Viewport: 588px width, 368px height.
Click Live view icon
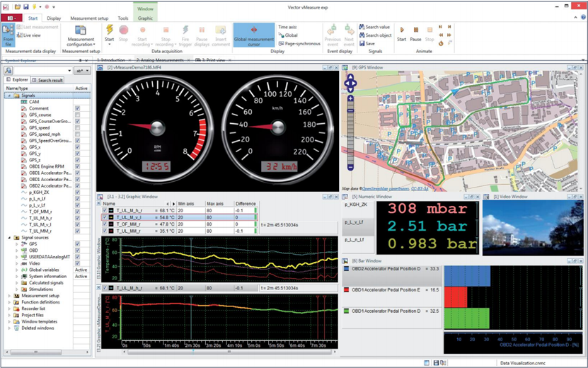19,35
